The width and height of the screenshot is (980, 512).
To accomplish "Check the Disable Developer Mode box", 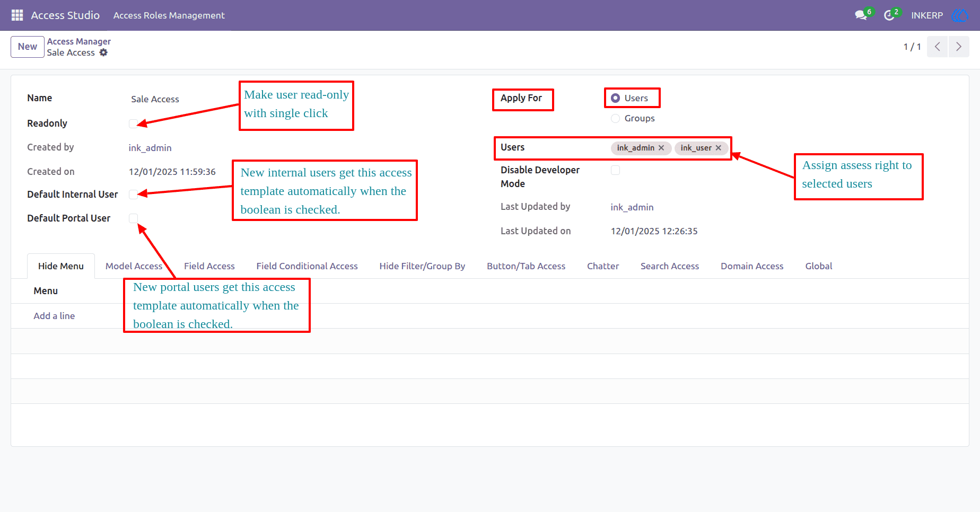I will 615,170.
